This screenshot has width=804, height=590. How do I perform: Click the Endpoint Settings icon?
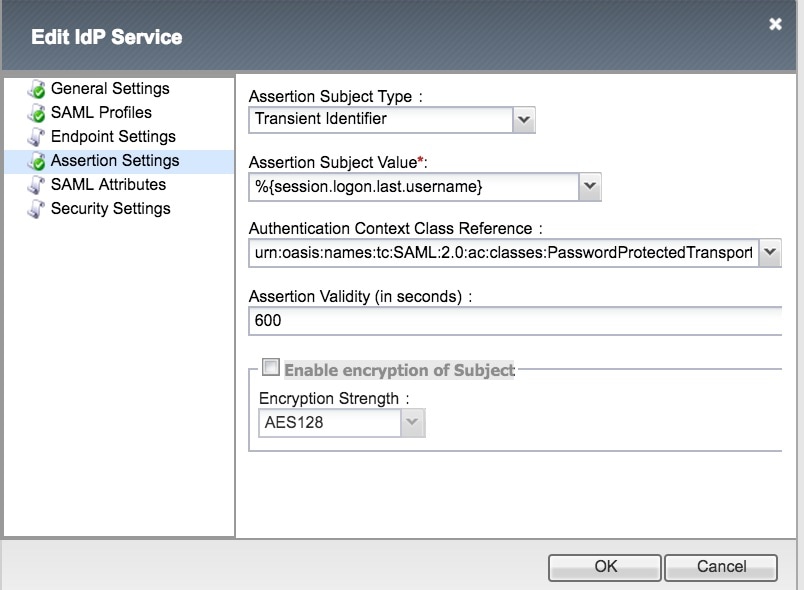pos(36,137)
